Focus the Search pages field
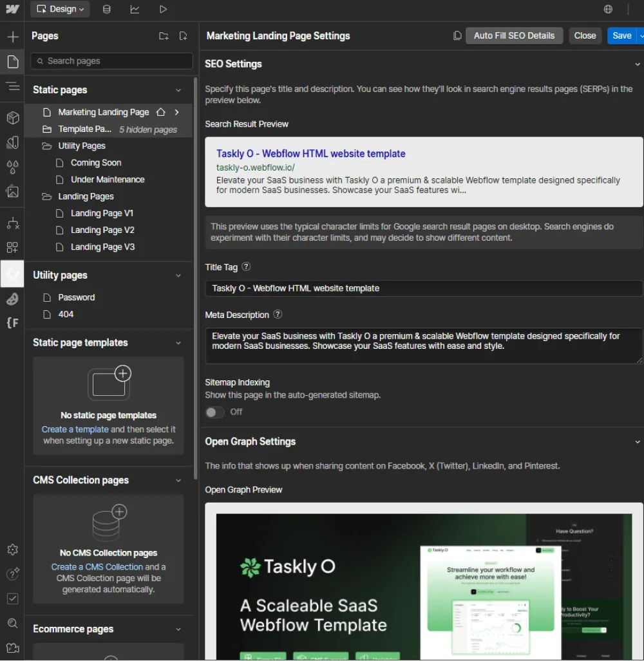 pos(112,61)
